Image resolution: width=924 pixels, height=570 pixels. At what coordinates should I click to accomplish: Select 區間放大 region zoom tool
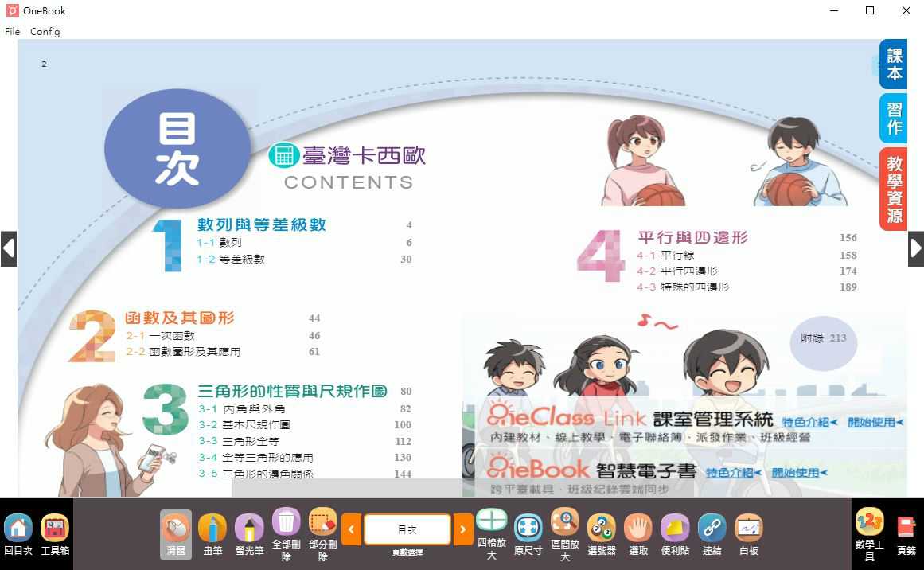pyautogui.click(x=565, y=535)
